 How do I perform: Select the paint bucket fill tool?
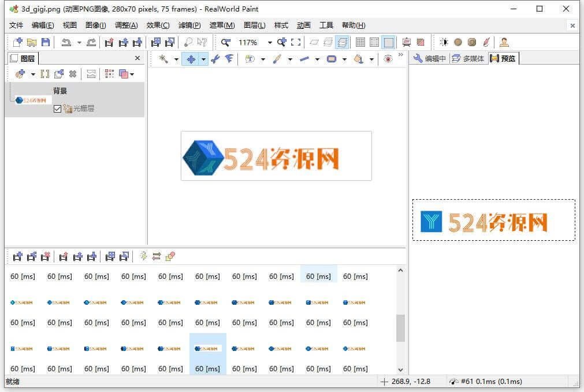coord(358,59)
